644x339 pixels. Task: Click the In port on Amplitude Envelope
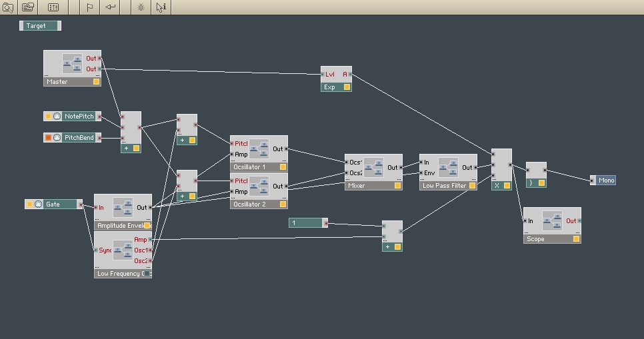[96, 208]
